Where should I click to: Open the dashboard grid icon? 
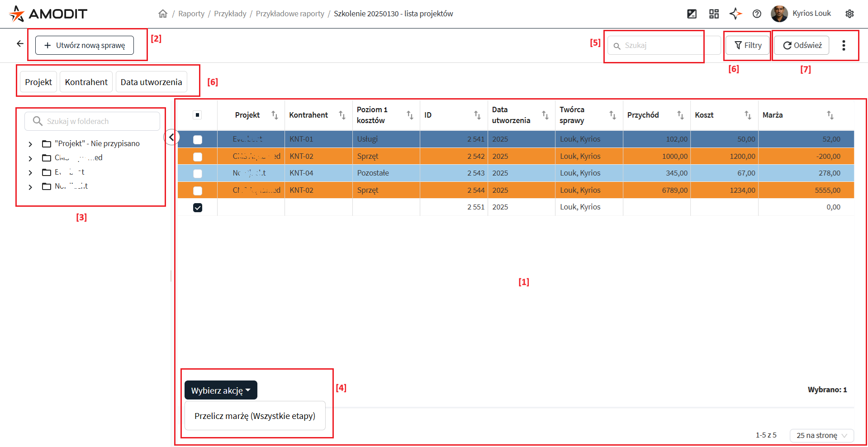pyautogui.click(x=714, y=14)
